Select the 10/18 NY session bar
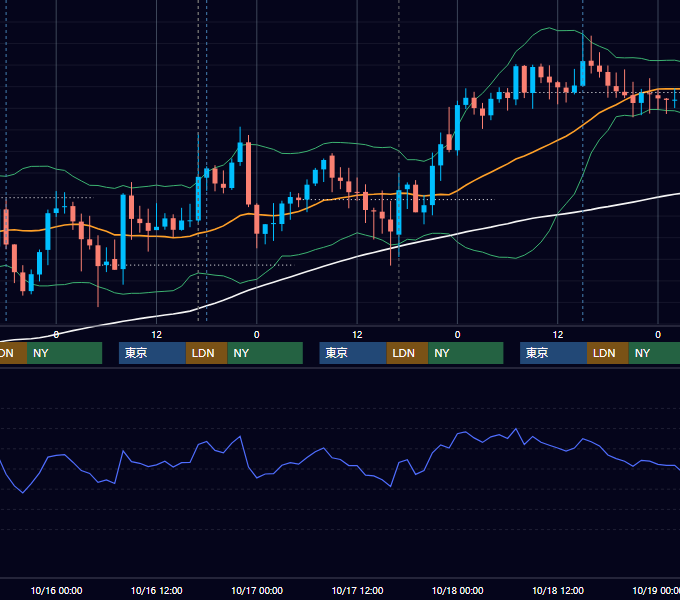The image size is (680, 600). (654, 353)
